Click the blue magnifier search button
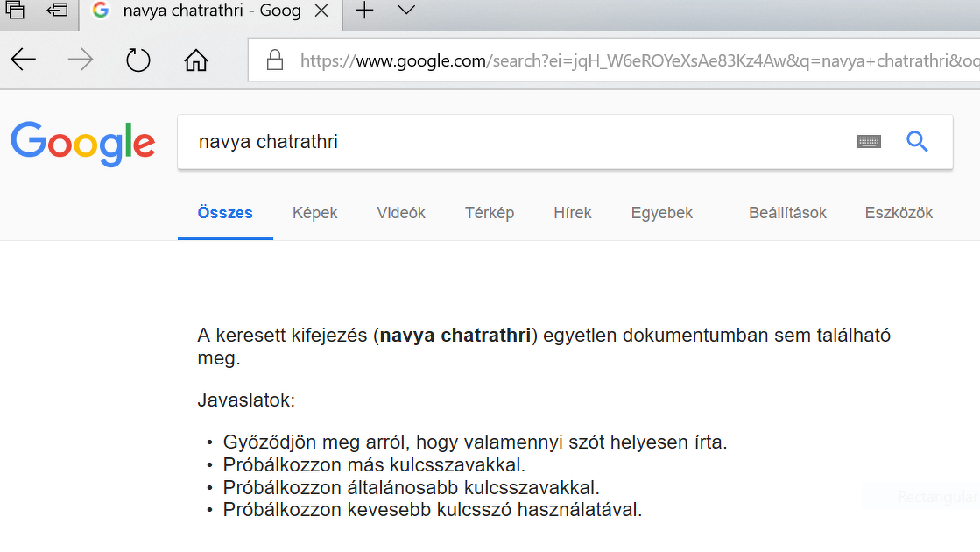This screenshot has height=552, width=980. pyautogui.click(x=917, y=141)
